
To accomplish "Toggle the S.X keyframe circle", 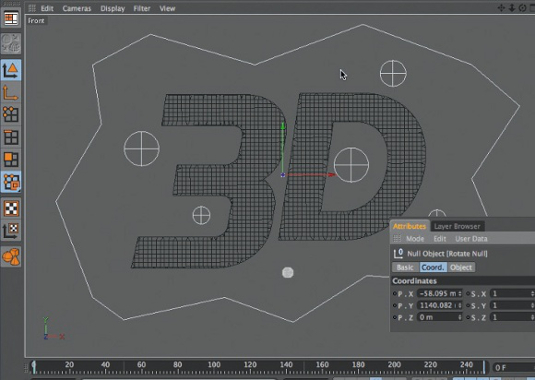I will click(468, 293).
